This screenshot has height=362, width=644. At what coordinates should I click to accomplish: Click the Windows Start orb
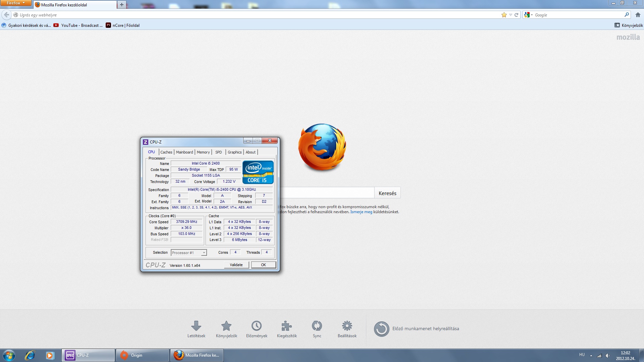pyautogui.click(x=9, y=355)
